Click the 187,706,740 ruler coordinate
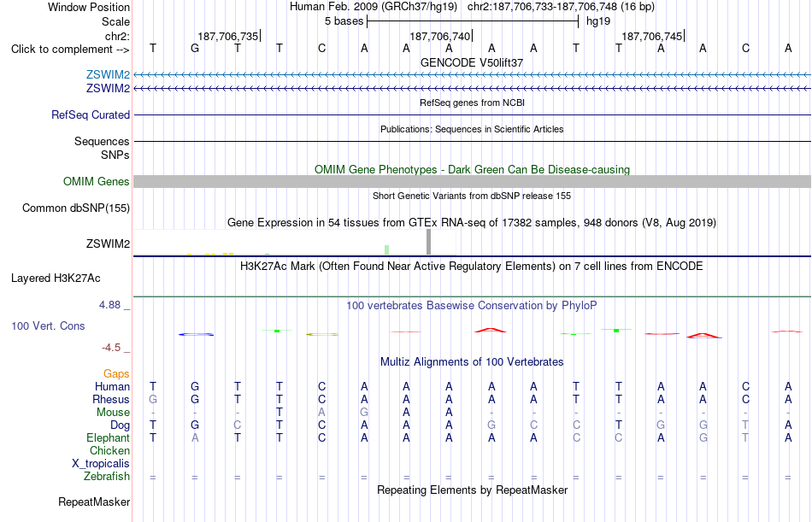This screenshot has height=522, width=812. 439,36
